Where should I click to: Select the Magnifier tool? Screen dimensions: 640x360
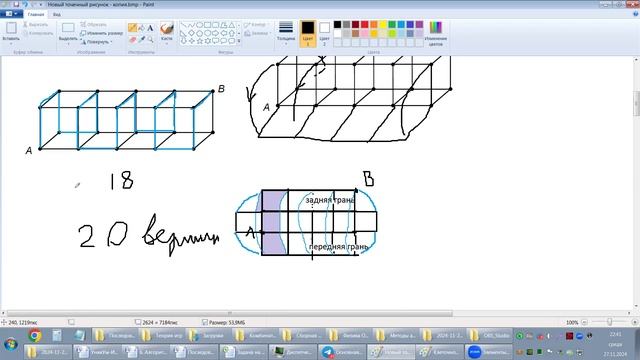(x=150, y=40)
